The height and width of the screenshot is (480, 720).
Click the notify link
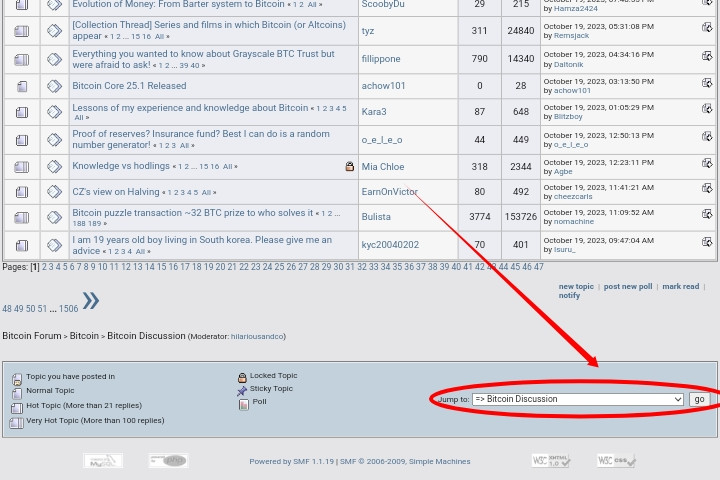click(x=569, y=295)
